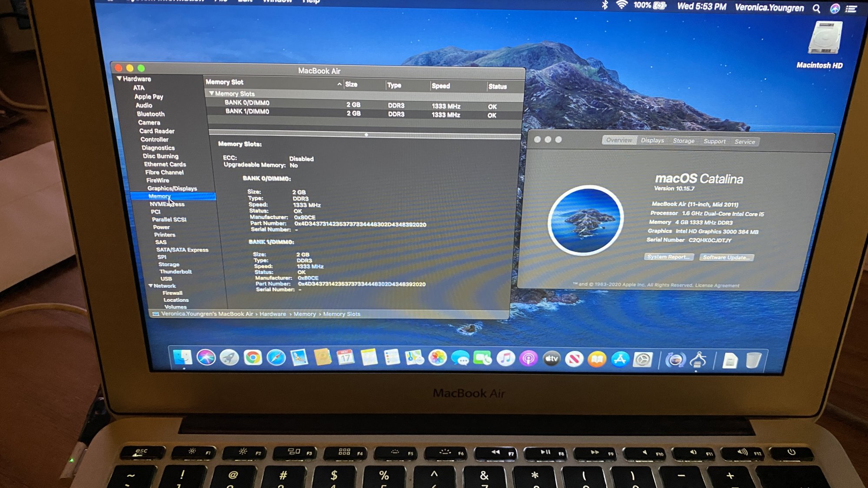
Task: Open Google Chrome in the Dock
Action: [253, 358]
